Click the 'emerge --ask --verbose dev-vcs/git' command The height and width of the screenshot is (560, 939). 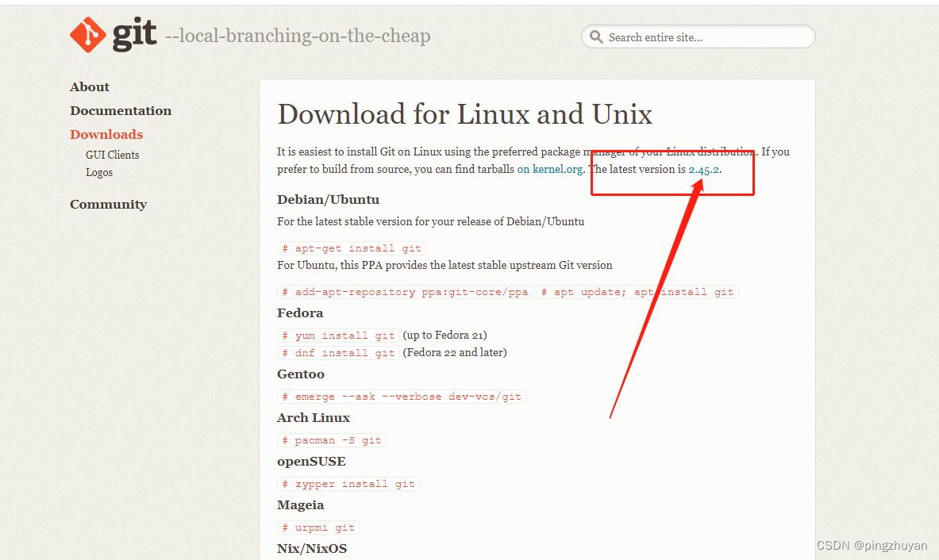click(402, 397)
